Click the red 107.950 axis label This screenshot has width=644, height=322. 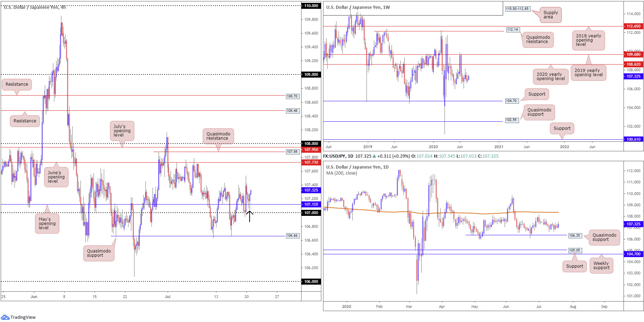pyautogui.click(x=311, y=150)
